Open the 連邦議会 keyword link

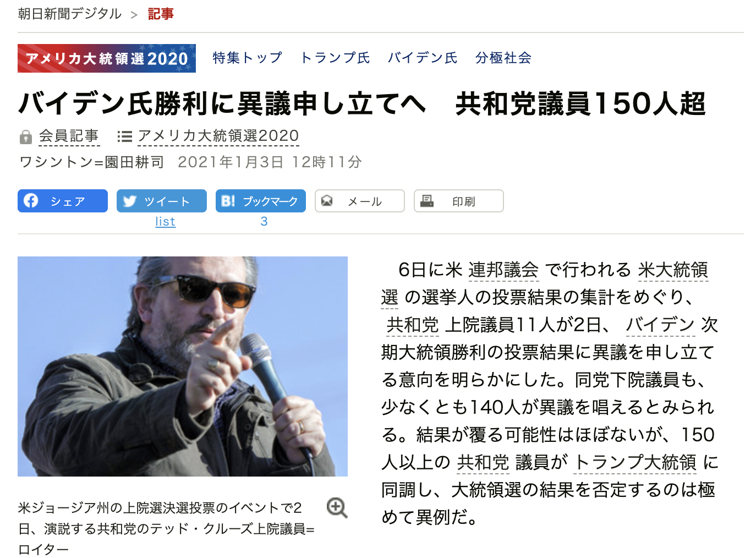coord(503,270)
